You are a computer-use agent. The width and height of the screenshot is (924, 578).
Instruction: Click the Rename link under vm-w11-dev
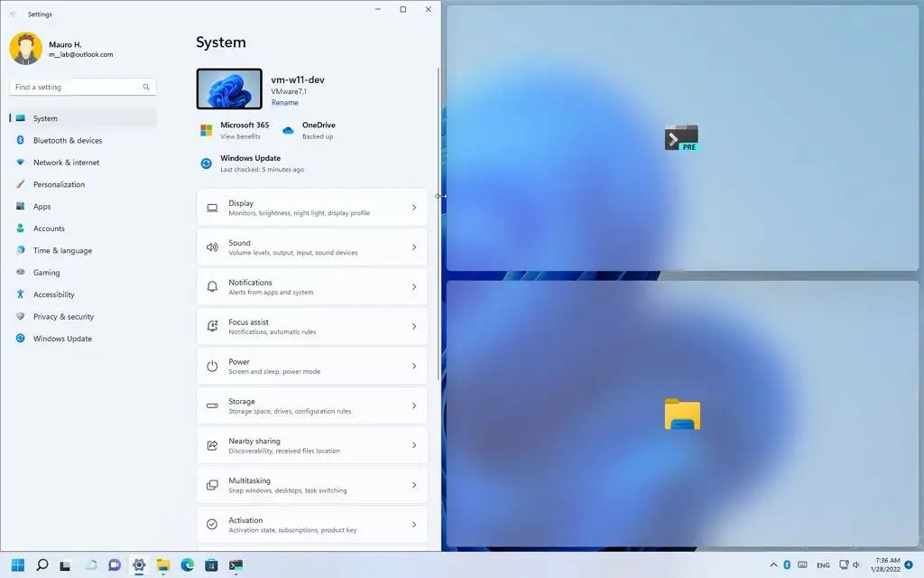point(284,103)
